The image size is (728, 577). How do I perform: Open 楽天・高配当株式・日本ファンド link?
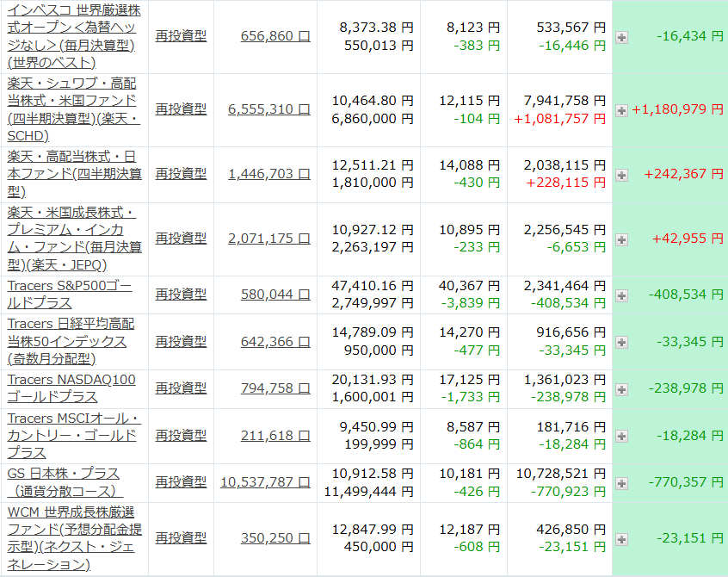74,174
